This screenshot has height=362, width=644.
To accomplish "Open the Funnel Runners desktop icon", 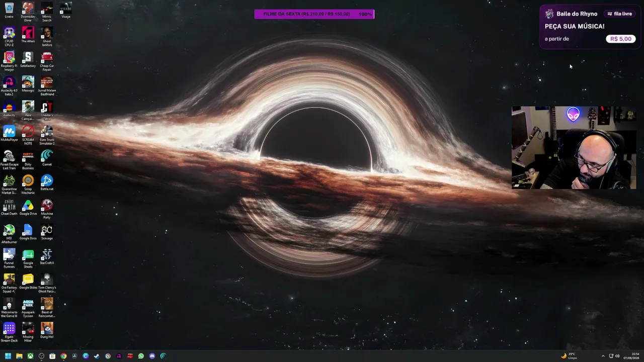I will pyautogui.click(x=9, y=258).
